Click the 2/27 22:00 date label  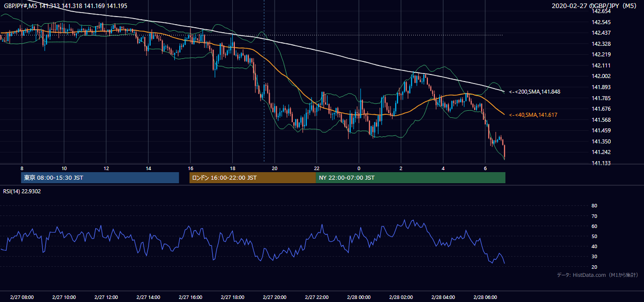point(316,297)
